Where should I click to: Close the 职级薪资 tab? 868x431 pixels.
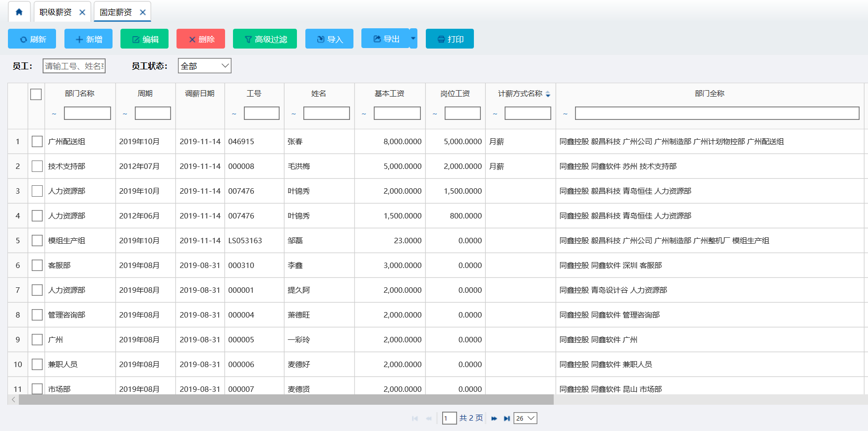click(x=82, y=12)
